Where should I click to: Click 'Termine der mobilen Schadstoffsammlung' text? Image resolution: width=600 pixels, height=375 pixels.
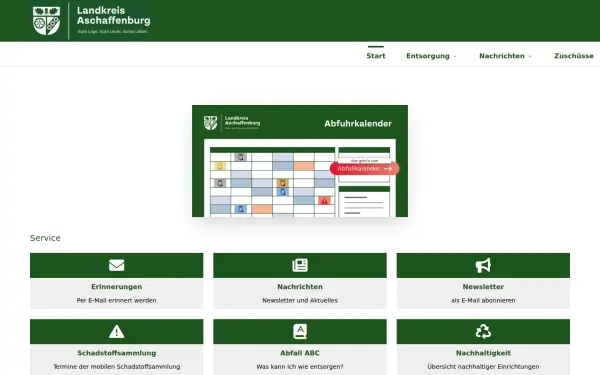coord(116,367)
